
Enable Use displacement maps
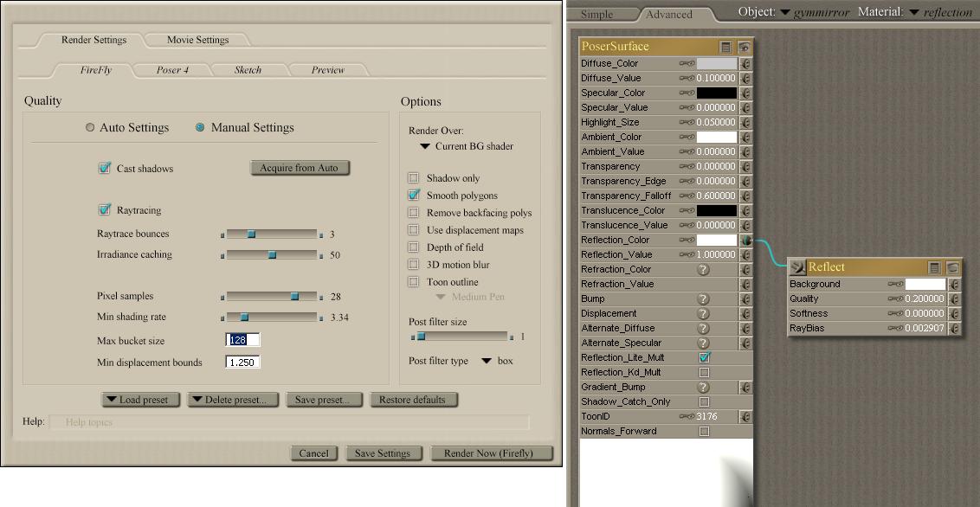coord(413,230)
